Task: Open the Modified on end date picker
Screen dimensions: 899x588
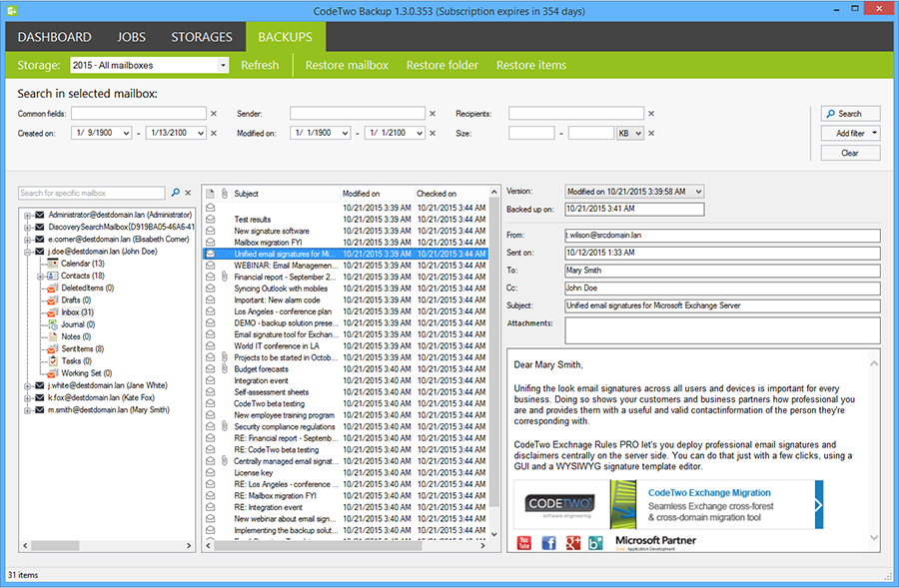Action: pos(420,133)
